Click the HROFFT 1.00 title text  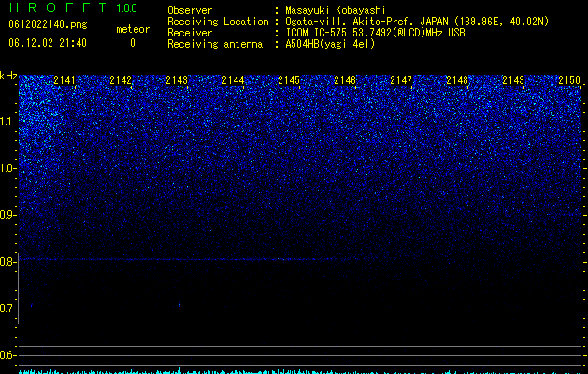tap(73, 7)
